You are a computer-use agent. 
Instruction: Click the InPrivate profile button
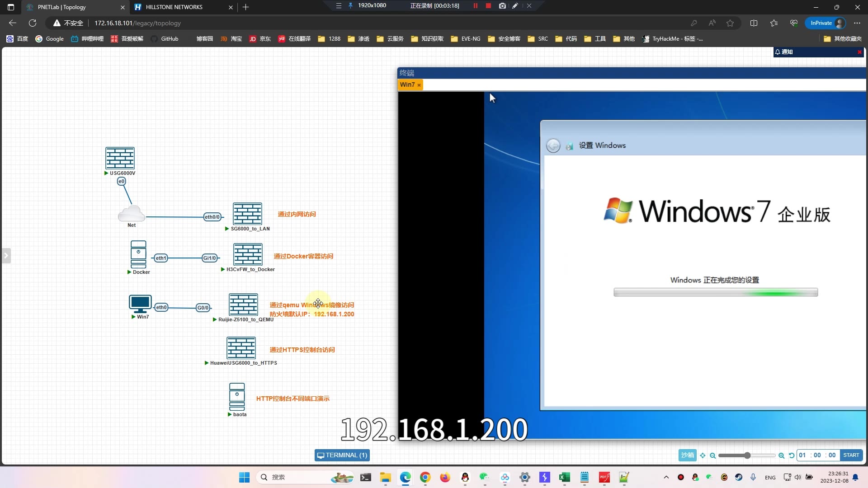tap(826, 23)
